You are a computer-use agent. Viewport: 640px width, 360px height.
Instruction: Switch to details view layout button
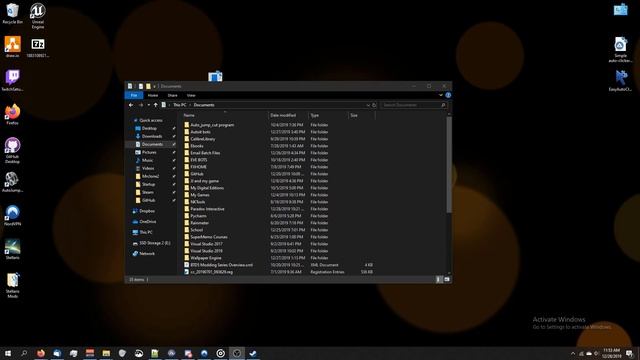pos(439,280)
